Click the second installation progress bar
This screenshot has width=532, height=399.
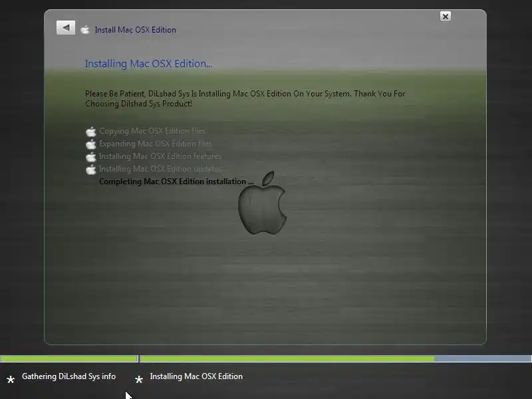pos(336,358)
